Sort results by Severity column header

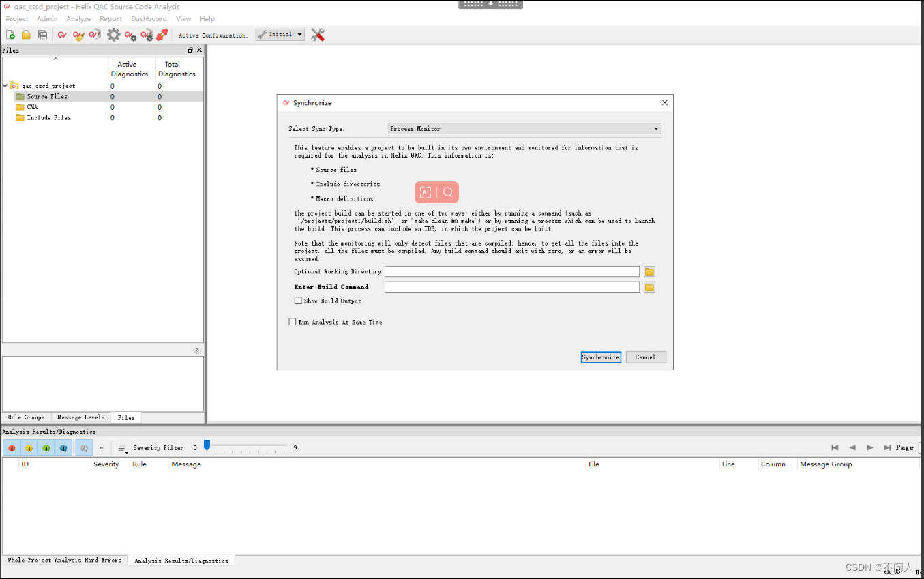pyautogui.click(x=106, y=464)
